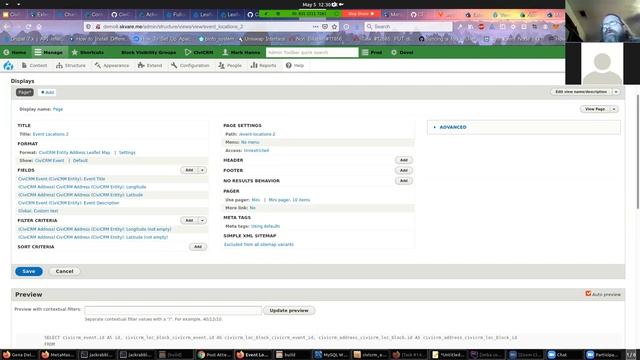Click the Update preview button

pos(289,311)
